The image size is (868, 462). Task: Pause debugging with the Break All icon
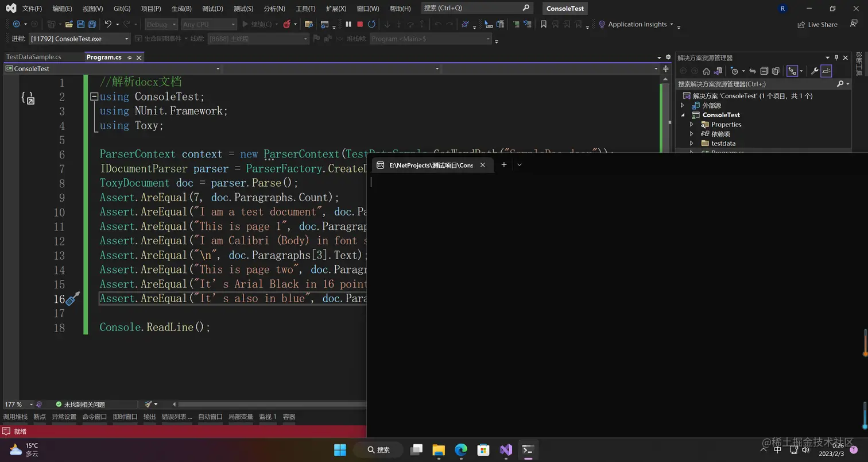(348, 24)
